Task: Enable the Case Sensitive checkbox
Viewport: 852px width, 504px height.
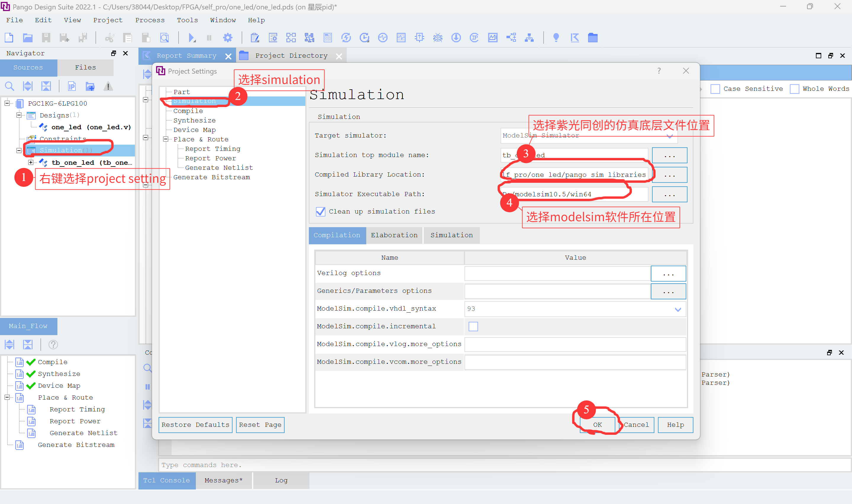Action: point(715,89)
